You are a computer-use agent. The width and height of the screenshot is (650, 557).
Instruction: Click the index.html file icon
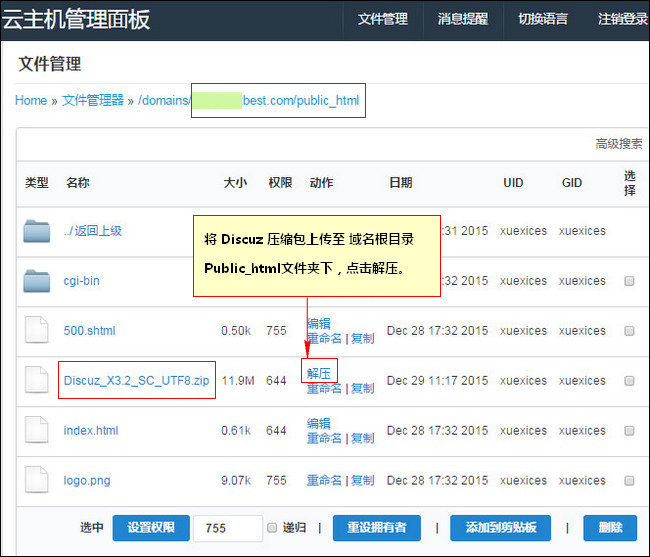click(36, 430)
